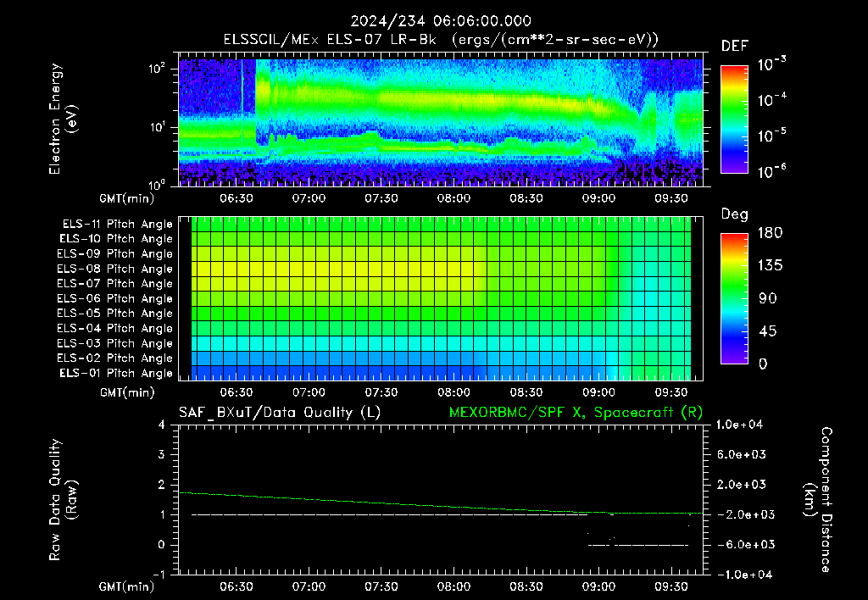The height and width of the screenshot is (600, 868).
Task: Click 06:30 time label under data quality plot
Action: tap(236, 586)
